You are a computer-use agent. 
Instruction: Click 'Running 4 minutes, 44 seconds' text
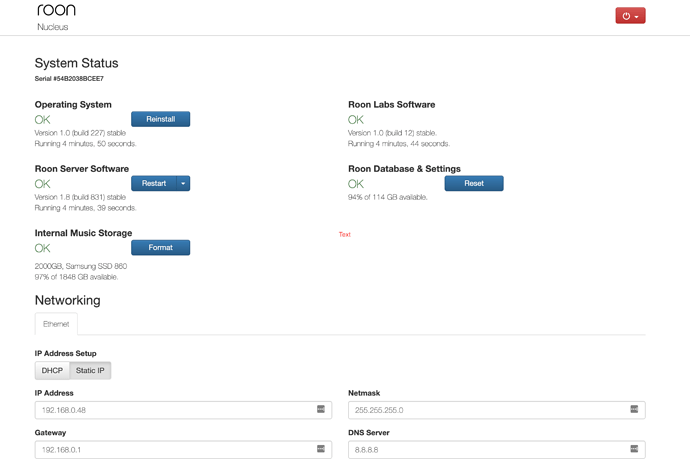tap(399, 144)
